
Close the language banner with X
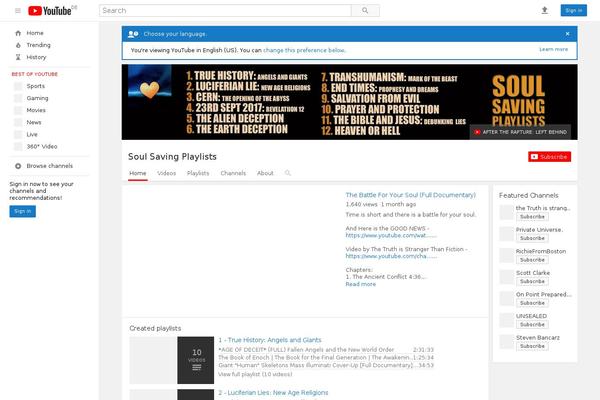[567, 34]
